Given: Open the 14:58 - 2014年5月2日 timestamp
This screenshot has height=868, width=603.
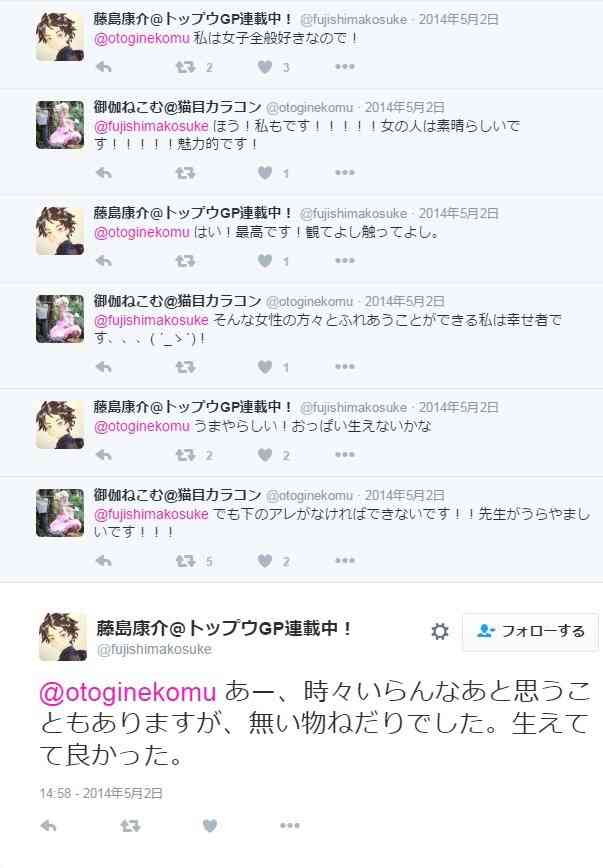Looking at the screenshot, I should coord(101,793).
